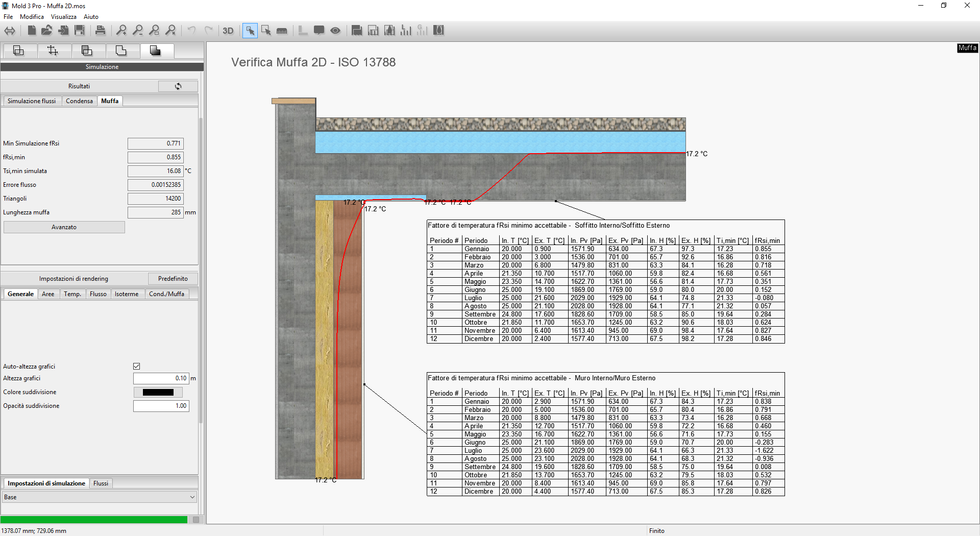Click the comment bubble annotation icon
Image resolution: width=980 pixels, height=536 pixels.
click(x=319, y=31)
